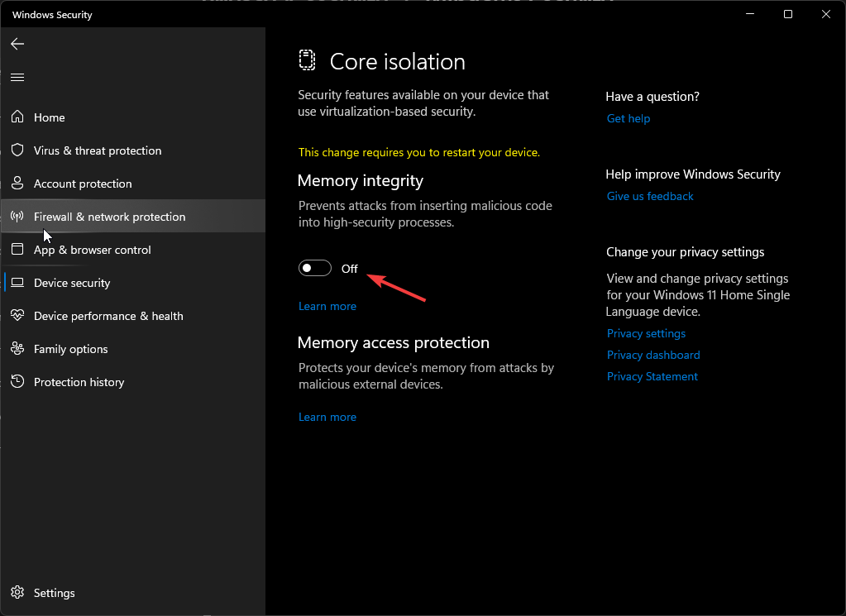846x616 pixels.
Task: Click the Core isolation chip icon
Action: (307, 60)
